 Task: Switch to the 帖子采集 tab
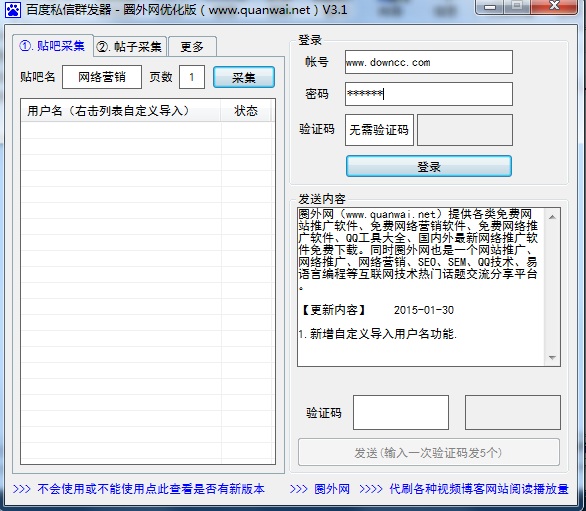[x=129, y=47]
